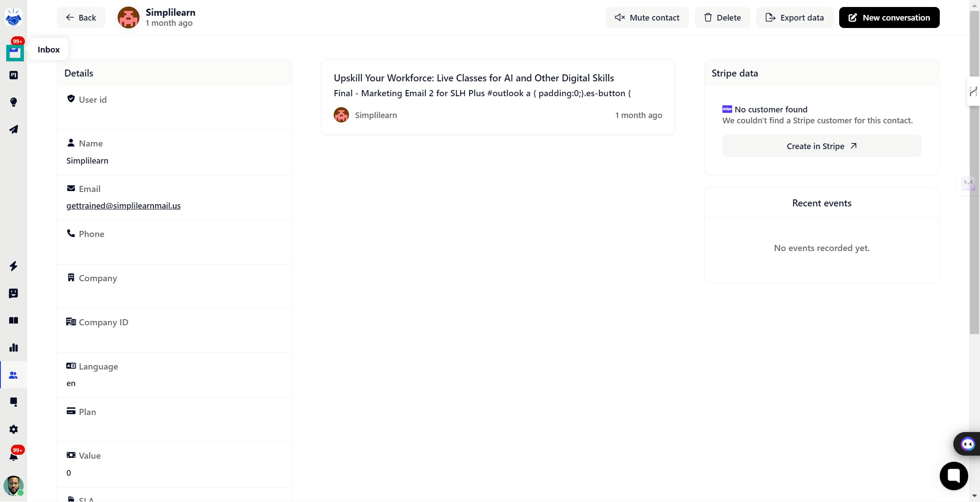980x502 pixels.
Task: Click the Simplilearn avatar in conversation card
Action: point(341,115)
